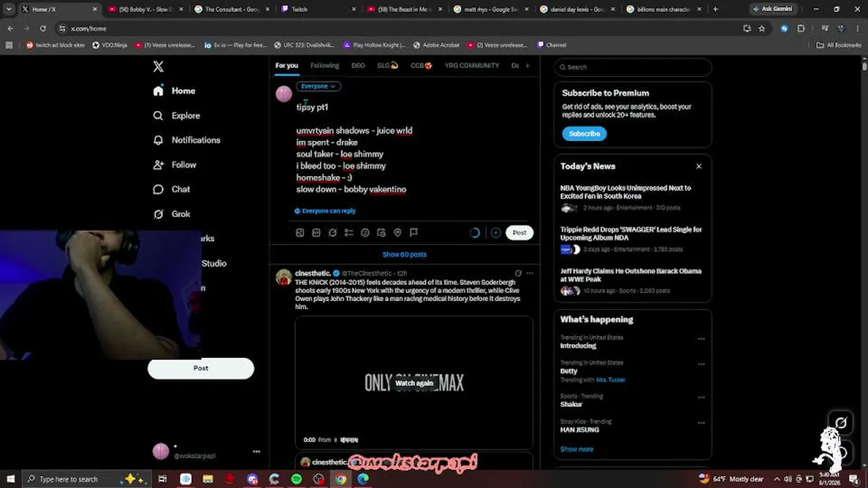
Task: Switch to the DEO timeline tab
Action: tap(358, 66)
